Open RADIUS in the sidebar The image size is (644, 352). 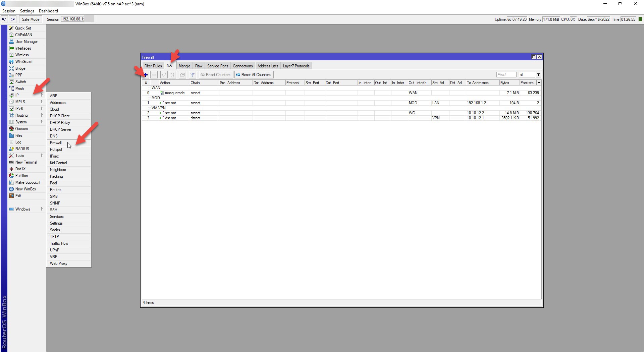click(26, 149)
